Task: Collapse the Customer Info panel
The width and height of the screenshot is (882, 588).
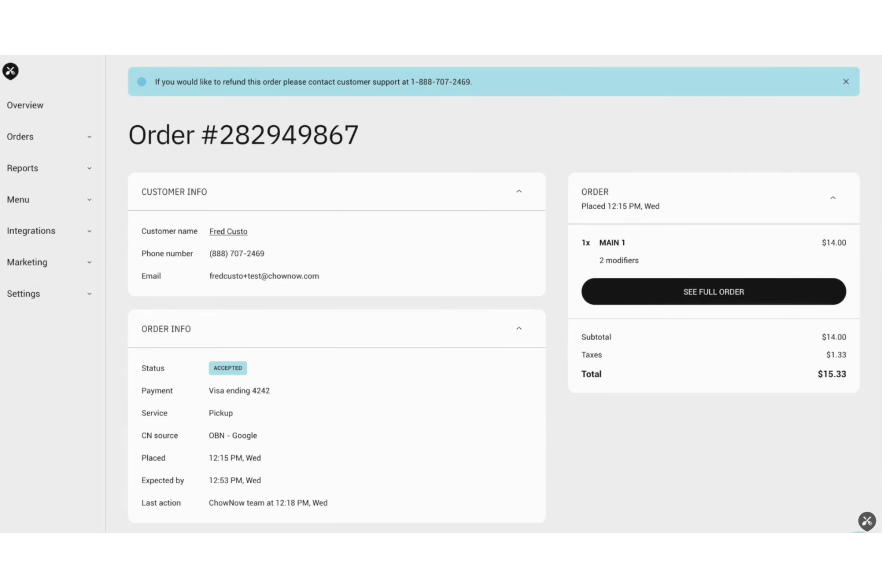Action: click(518, 191)
